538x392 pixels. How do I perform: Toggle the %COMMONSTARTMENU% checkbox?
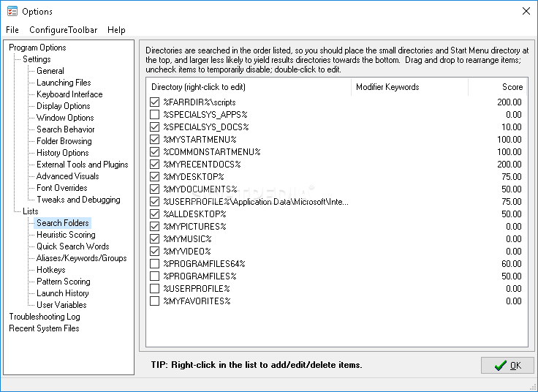pos(155,151)
